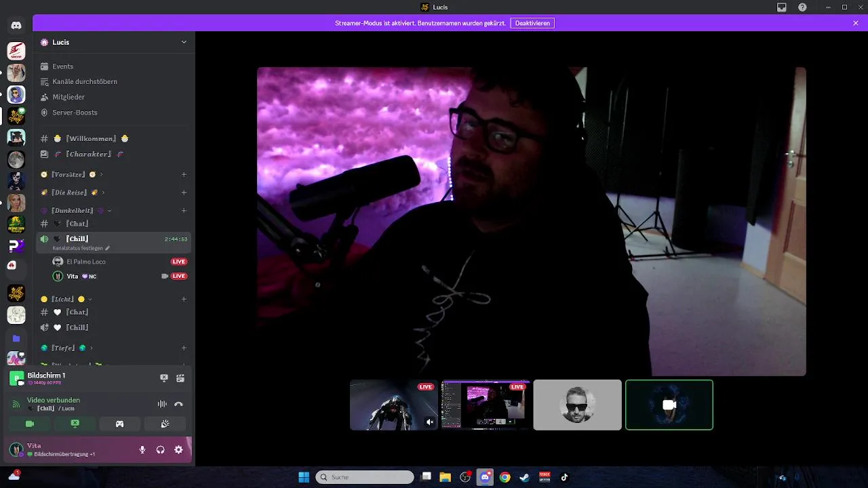Open the Willkommen text channel

tap(114, 139)
